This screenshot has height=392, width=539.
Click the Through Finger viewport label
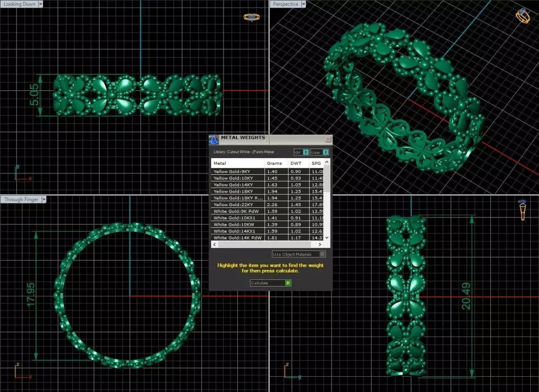[x=21, y=199]
